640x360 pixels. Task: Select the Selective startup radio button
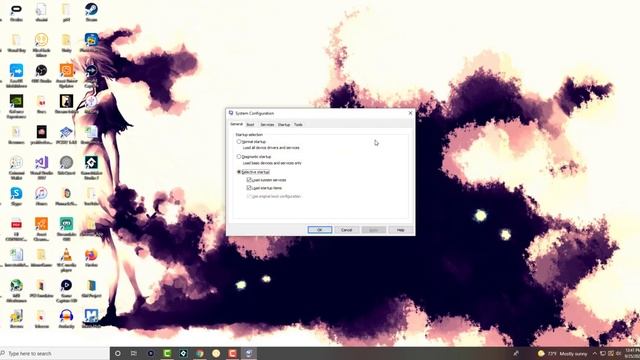tap(239, 172)
